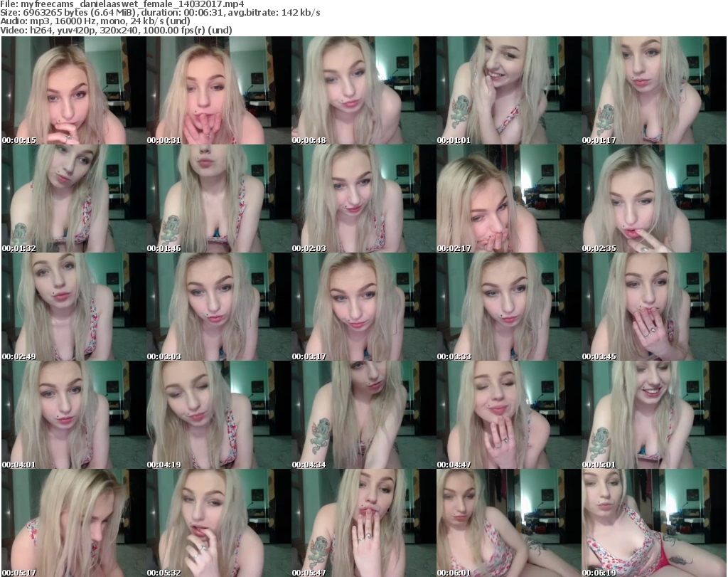
Task: Click the thumbnail stamped 00:03:33
Action: 509,307
